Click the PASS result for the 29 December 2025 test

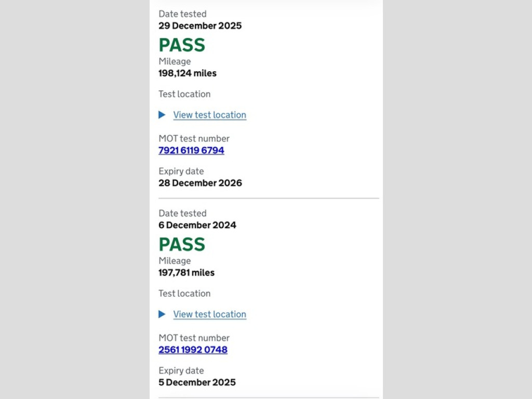pyautogui.click(x=182, y=45)
